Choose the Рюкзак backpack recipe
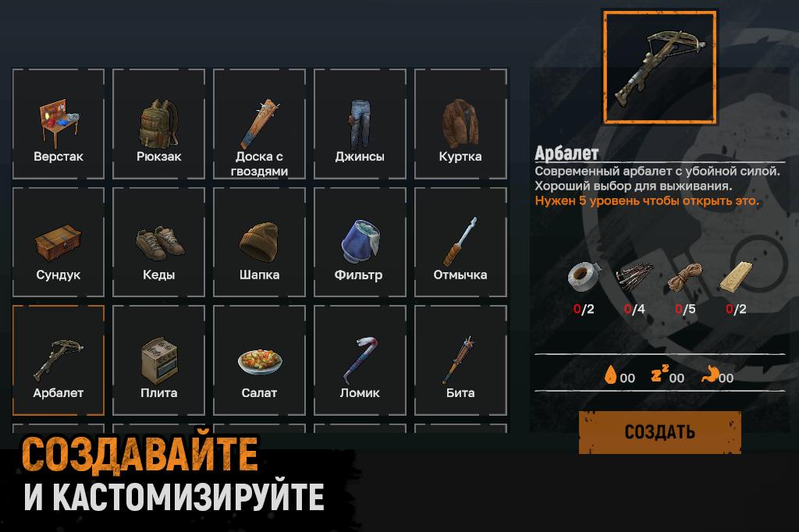Image resolution: width=799 pixels, height=532 pixels. [159, 124]
